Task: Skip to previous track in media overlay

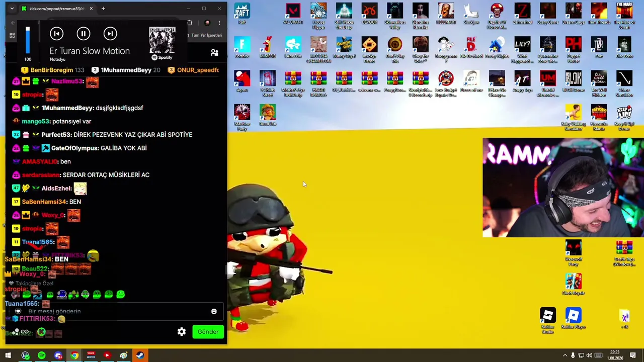Action: [x=56, y=34]
